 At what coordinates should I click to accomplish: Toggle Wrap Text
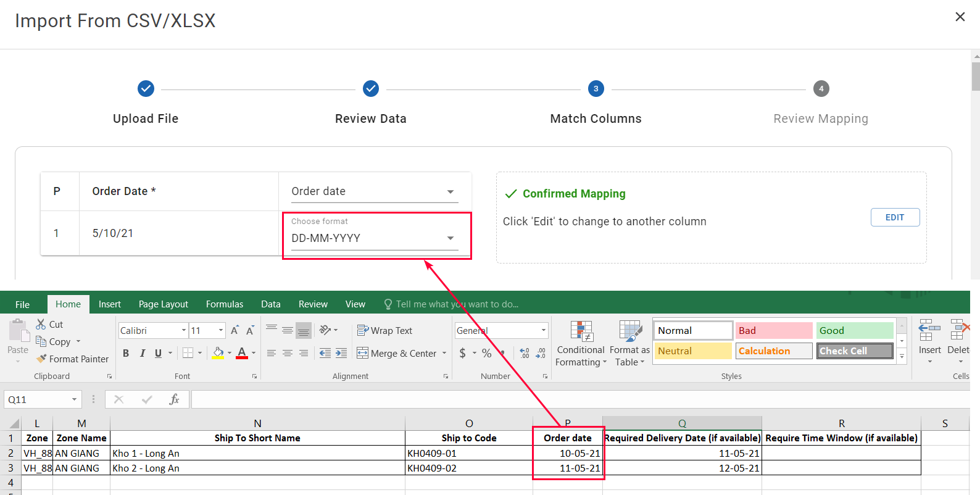[x=385, y=331]
